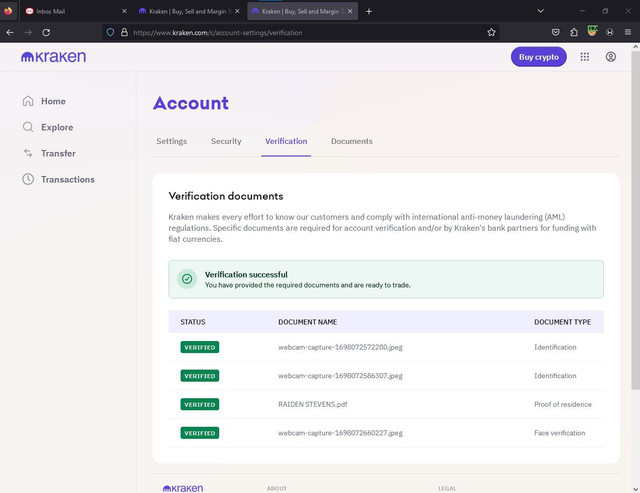
Task: Click the DOCUMENT NAME column header
Action: pos(308,322)
